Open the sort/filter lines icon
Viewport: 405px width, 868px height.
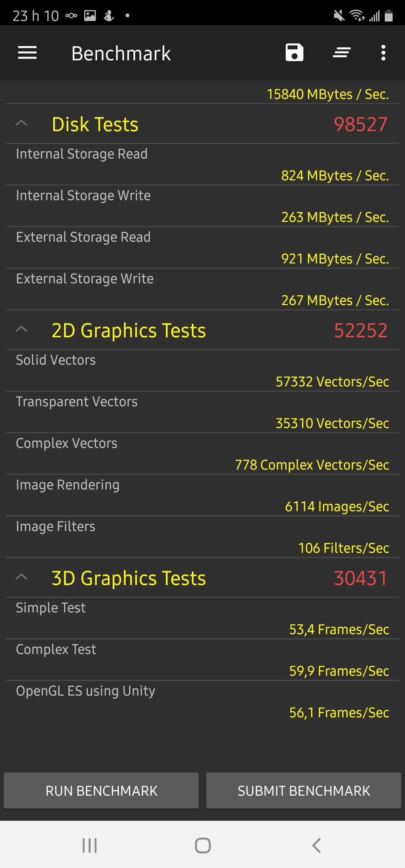click(x=342, y=53)
